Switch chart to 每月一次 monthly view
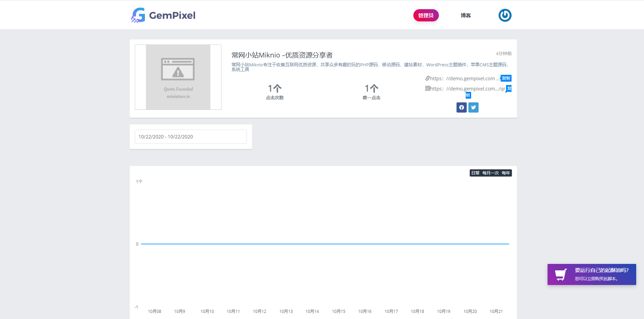This screenshot has height=319, width=644. [x=490, y=173]
